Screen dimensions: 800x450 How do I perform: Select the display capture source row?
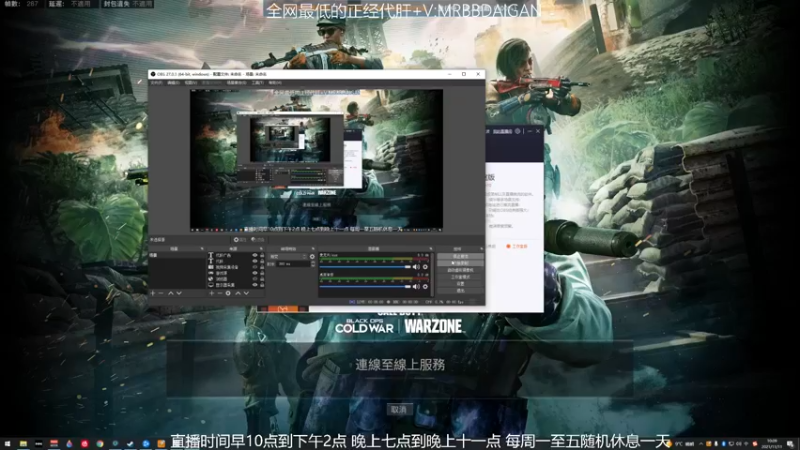pos(236,285)
